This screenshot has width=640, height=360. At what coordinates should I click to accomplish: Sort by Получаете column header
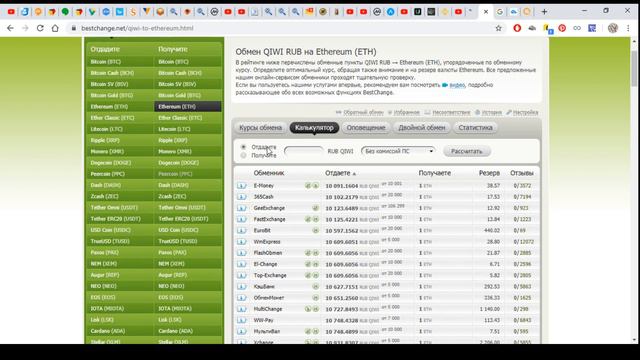(x=434, y=173)
